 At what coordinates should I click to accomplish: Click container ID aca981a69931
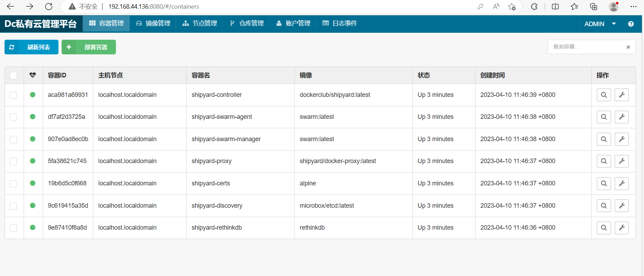pyautogui.click(x=68, y=95)
